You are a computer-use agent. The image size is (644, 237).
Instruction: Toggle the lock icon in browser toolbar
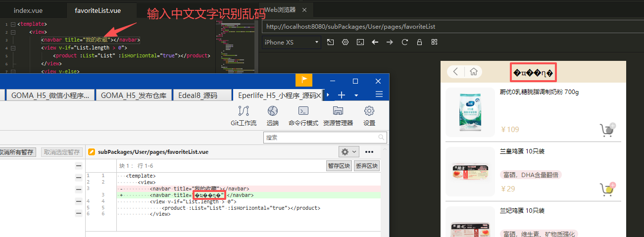(419, 42)
